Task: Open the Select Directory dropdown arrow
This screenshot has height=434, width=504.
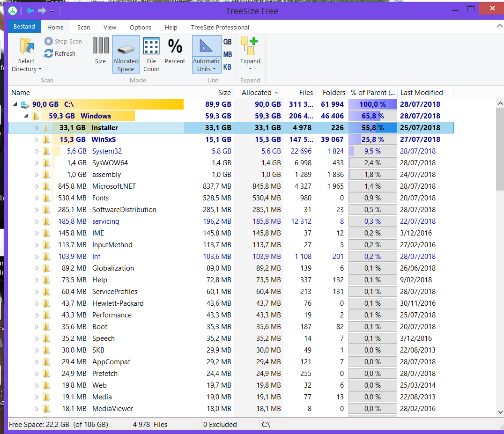Action: [40, 69]
